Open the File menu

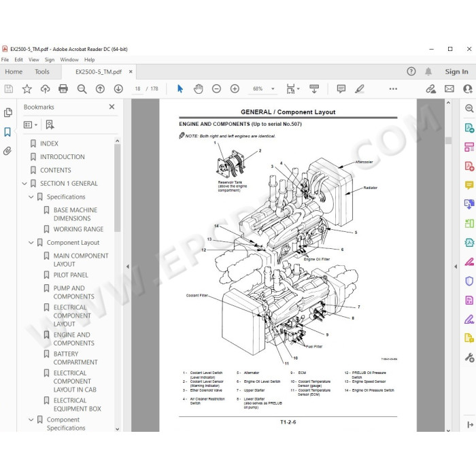click(x=5, y=60)
